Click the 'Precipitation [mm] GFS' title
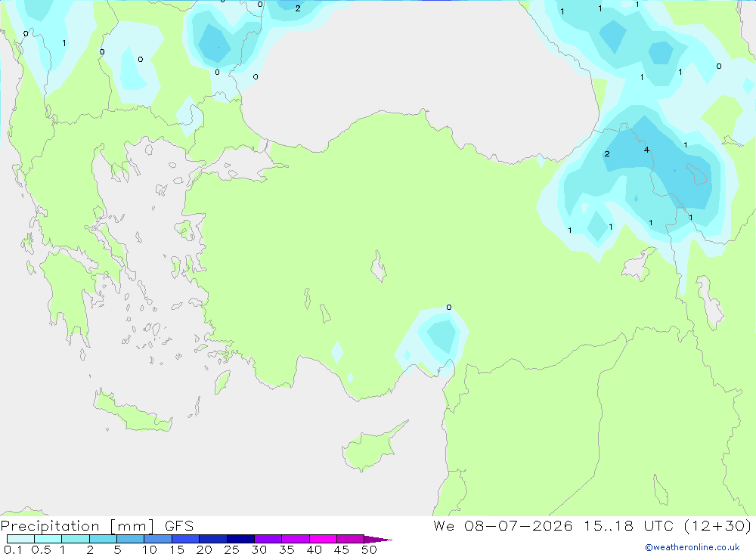 97,526
